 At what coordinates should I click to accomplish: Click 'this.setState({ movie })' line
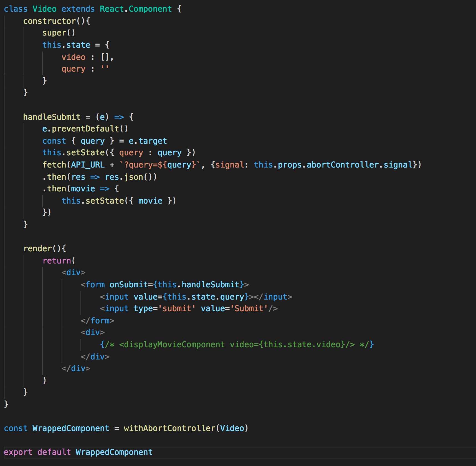[119, 201]
